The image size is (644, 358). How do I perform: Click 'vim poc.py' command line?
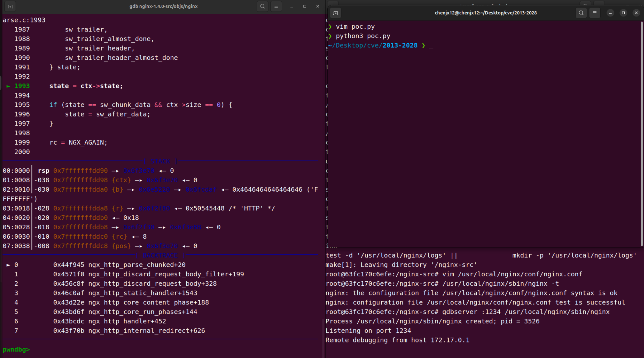click(x=355, y=27)
